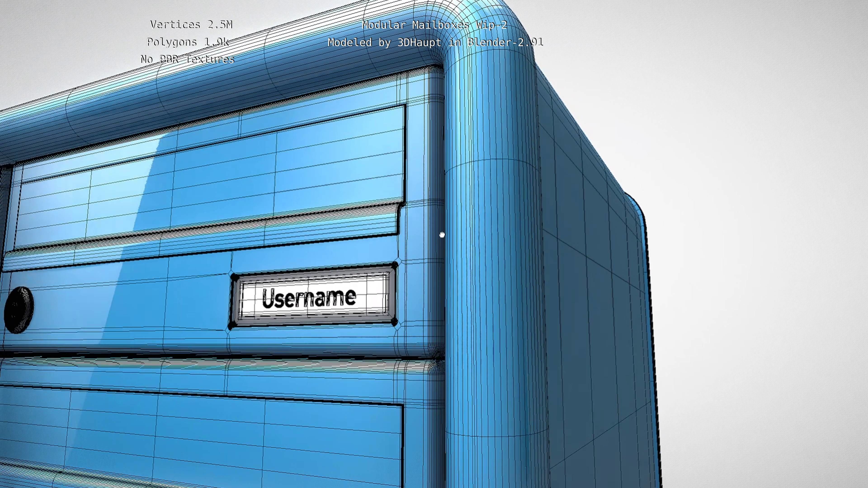Click "Modeled by 3DHaupt in Blender-2.91" text
Image resolution: width=868 pixels, height=488 pixels.
(435, 43)
